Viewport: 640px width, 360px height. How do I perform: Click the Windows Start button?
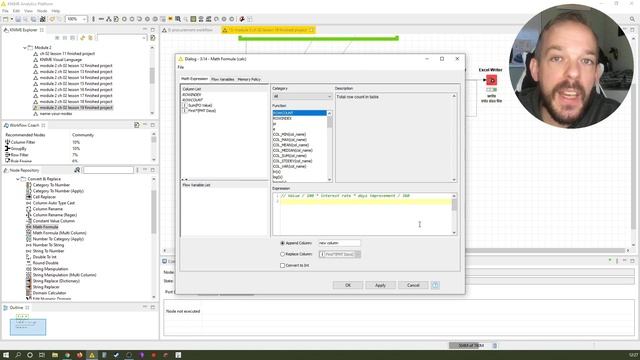[6, 355]
